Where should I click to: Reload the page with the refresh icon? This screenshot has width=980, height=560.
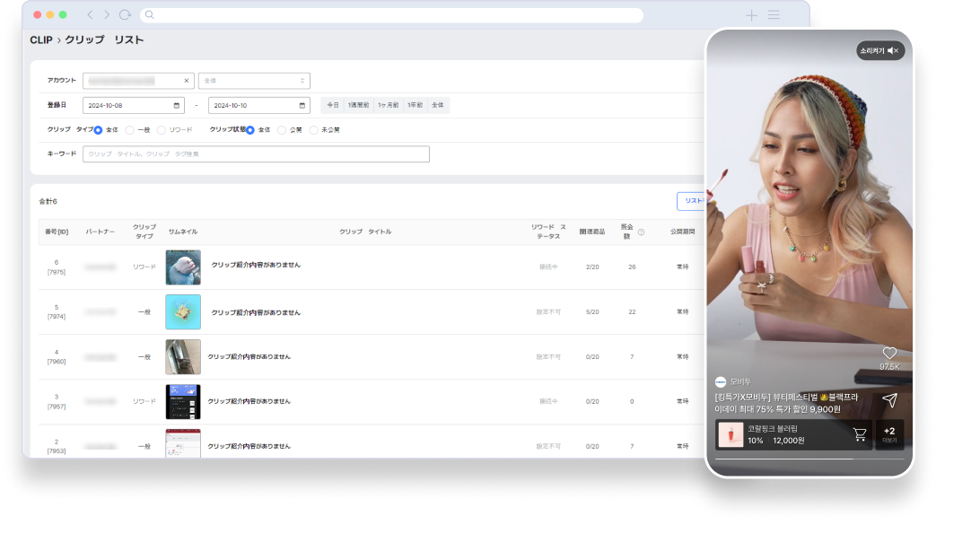[125, 15]
